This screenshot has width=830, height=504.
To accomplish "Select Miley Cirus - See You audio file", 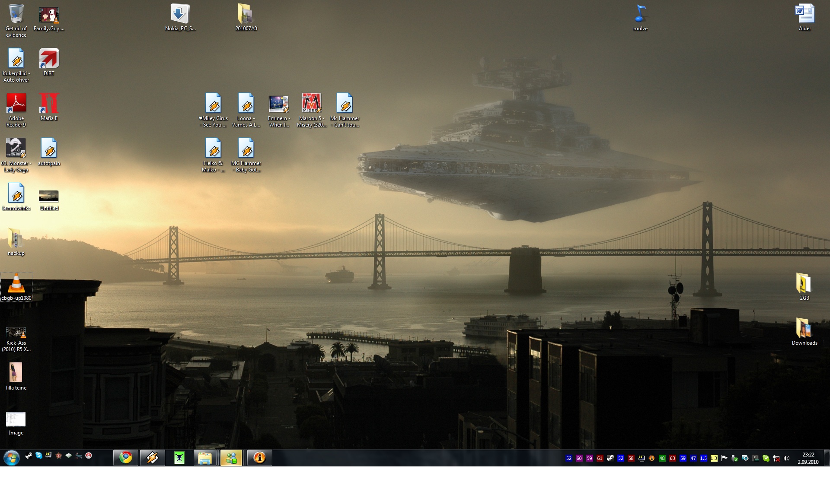I will pyautogui.click(x=213, y=111).
